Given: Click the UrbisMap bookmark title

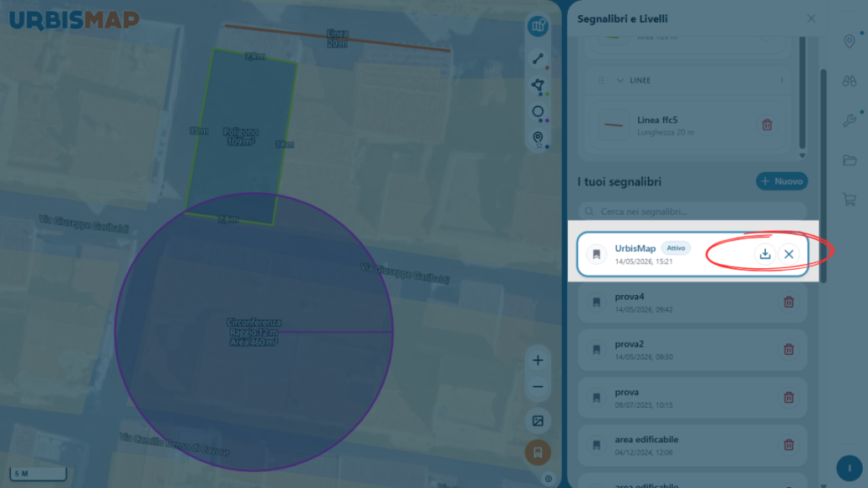Looking at the screenshot, I should [635, 248].
